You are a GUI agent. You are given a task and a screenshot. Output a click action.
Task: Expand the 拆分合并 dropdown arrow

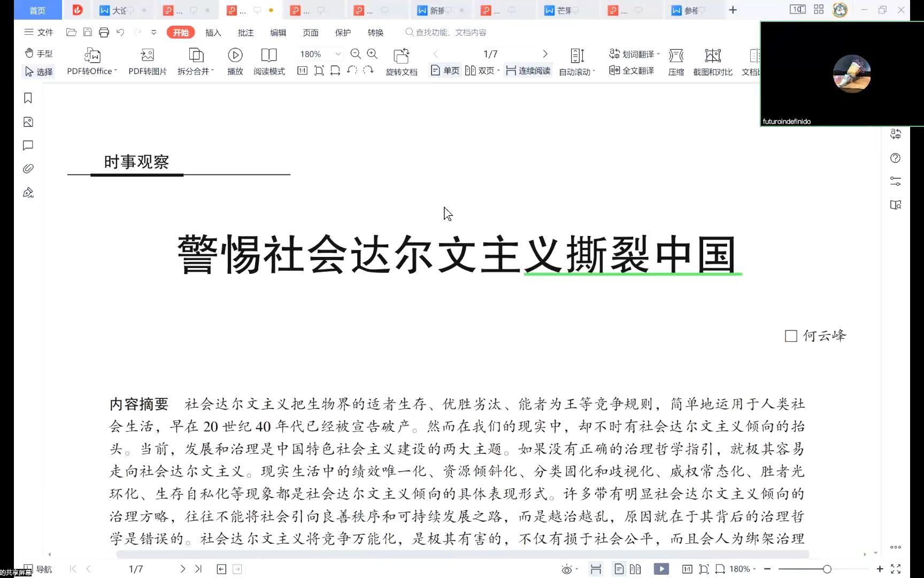point(212,71)
